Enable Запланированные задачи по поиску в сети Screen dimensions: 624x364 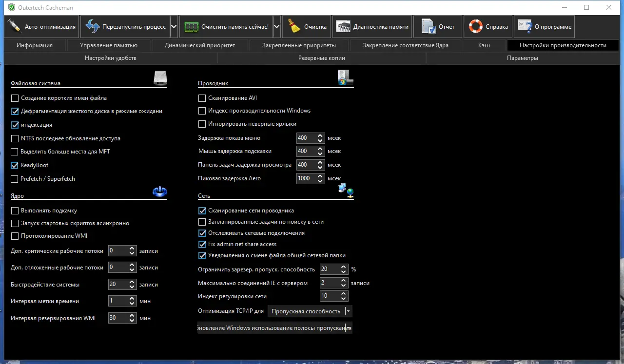[202, 222]
